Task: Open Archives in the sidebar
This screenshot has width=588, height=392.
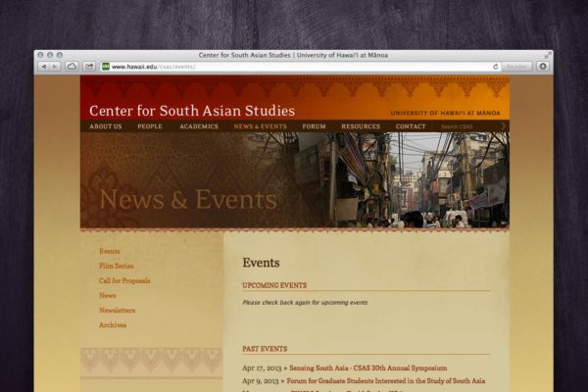Action: [113, 325]
